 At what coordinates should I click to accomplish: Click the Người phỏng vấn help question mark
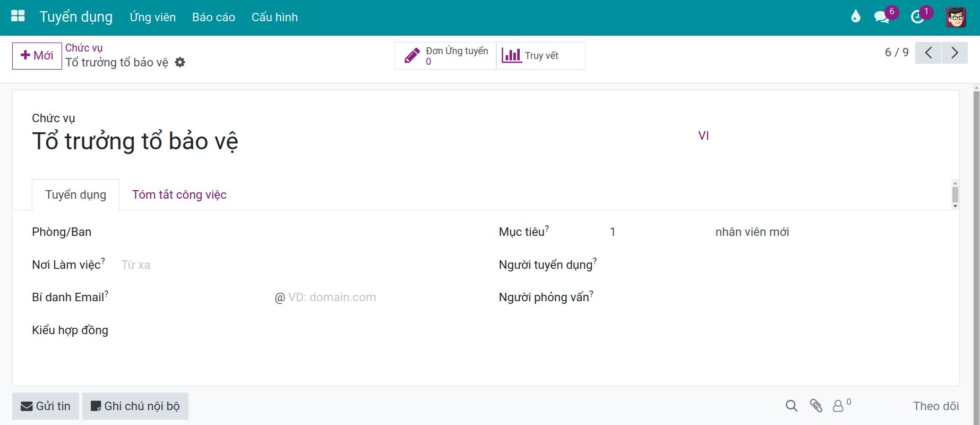coord(591,294)
